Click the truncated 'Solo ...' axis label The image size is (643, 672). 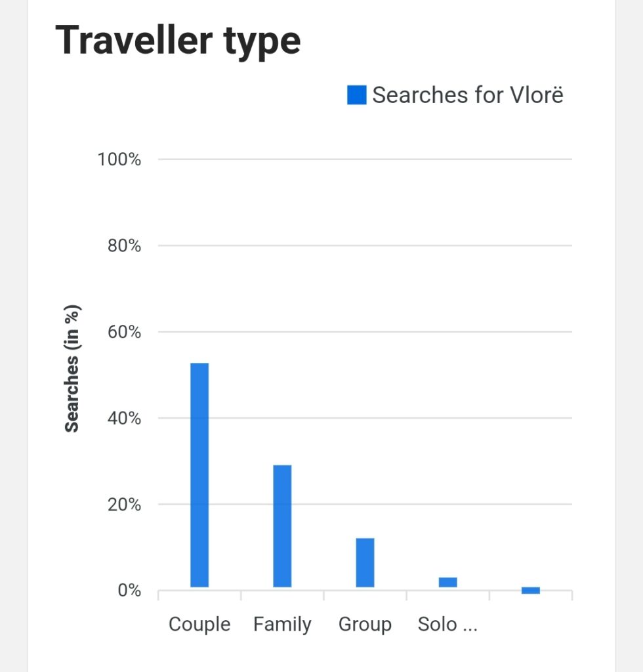[447, 624]
